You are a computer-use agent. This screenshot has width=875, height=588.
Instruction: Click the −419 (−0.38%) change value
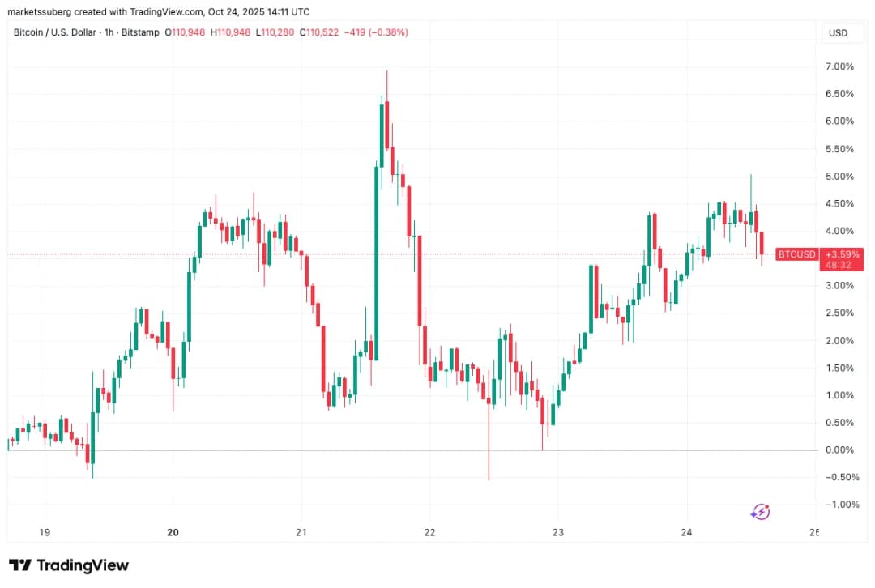click(375, 32)
